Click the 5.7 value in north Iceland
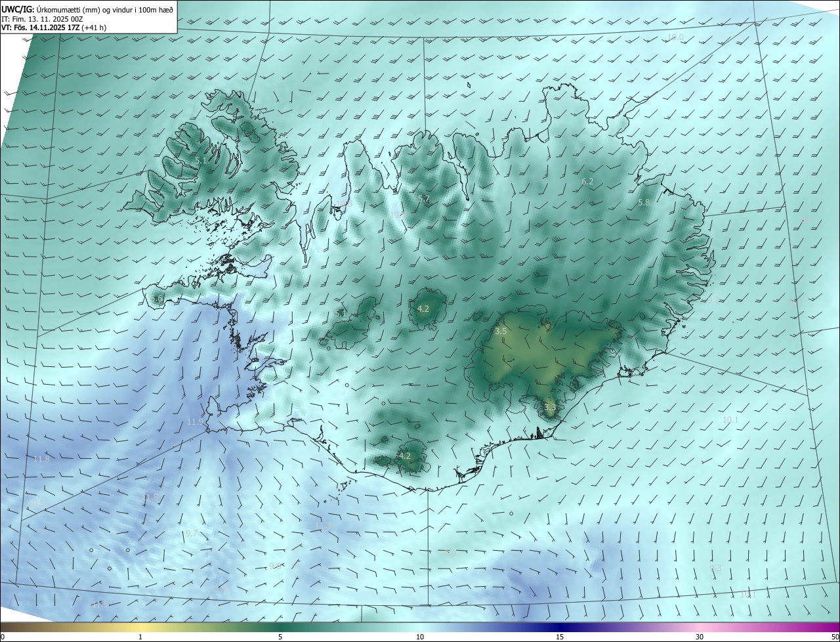This screenshot has width=840, height=642. tap(424, 198)
